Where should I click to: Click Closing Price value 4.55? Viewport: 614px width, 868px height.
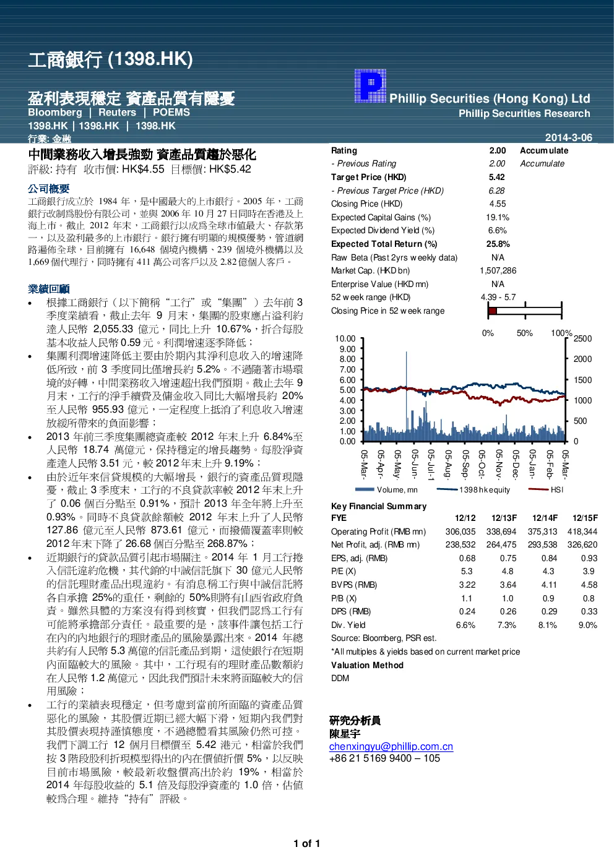coord(498,204)
